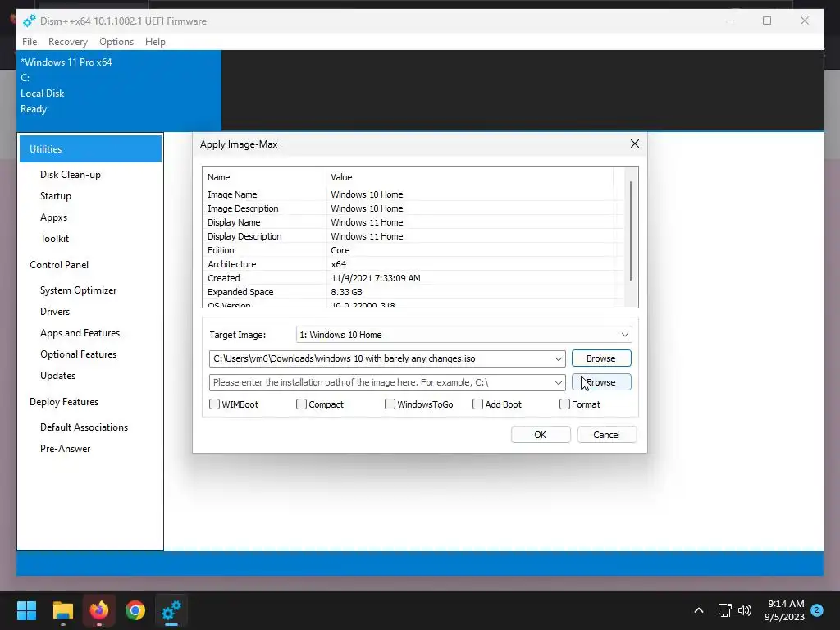Click Browse next to the ISO path
The height and width of the screenshot is (630, 840).
[x=601, y=358]
